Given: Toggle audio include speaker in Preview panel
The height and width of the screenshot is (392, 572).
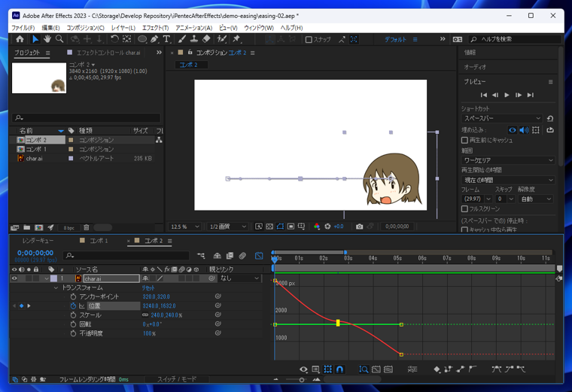Looking at the screenshot, I should pos(524,130).
